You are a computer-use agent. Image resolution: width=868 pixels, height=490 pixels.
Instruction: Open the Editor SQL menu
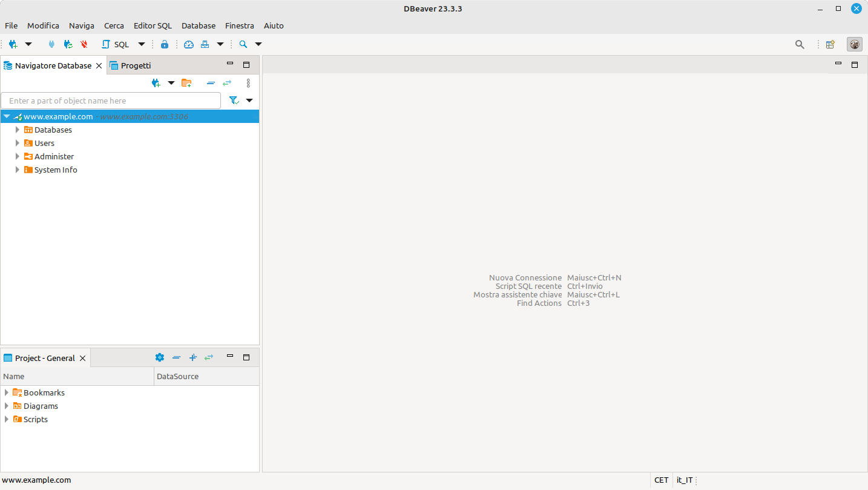tap(153, 25)
